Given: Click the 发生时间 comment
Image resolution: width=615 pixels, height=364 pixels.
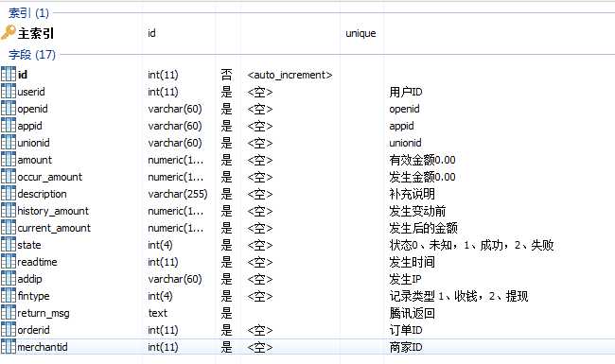Looking at the screenshot, I should click(x=412, y=262).
